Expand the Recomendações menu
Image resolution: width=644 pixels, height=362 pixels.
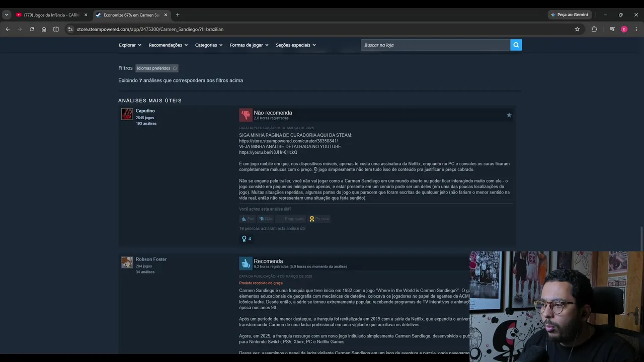(x=168, y=45)
